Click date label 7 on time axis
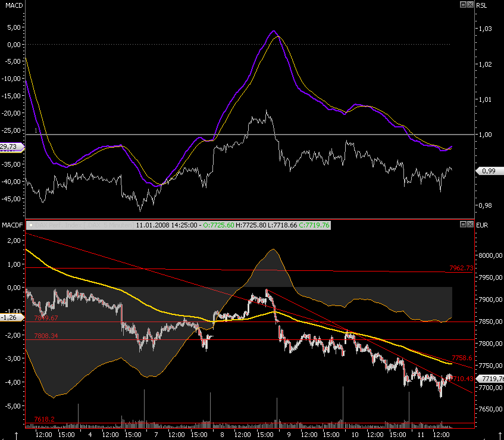Image resolution: width=504 pixels, height=440 pixels. 156,435
